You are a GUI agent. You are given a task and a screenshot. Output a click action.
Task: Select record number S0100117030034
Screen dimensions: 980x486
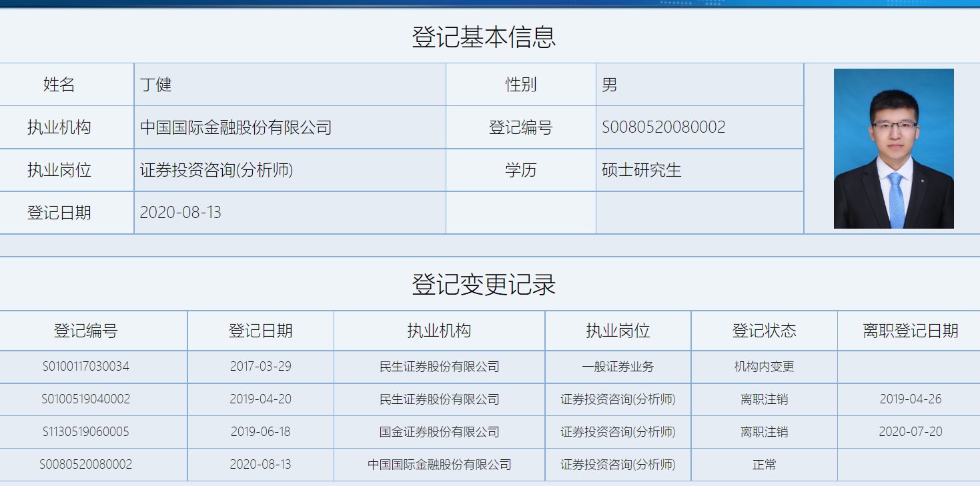coord(86,367)
